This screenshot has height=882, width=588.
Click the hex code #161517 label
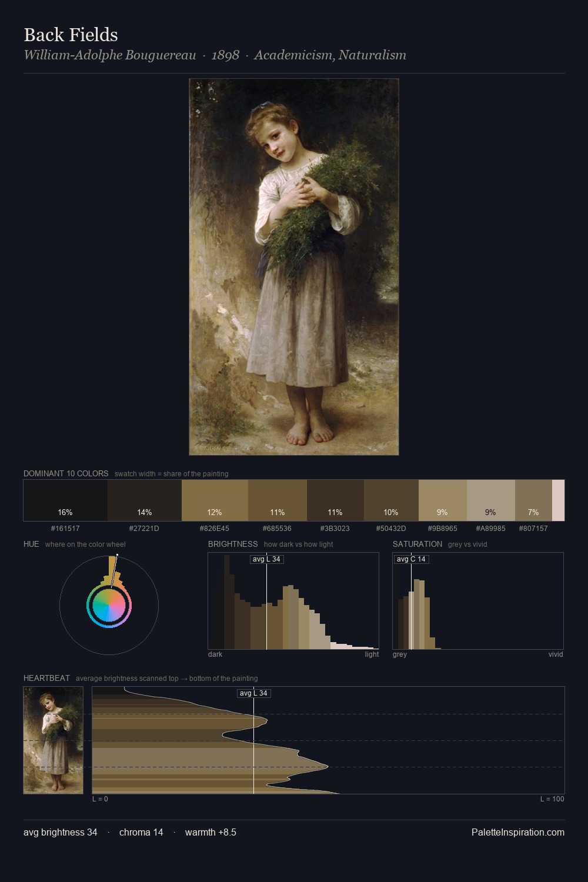pos(65,528)
